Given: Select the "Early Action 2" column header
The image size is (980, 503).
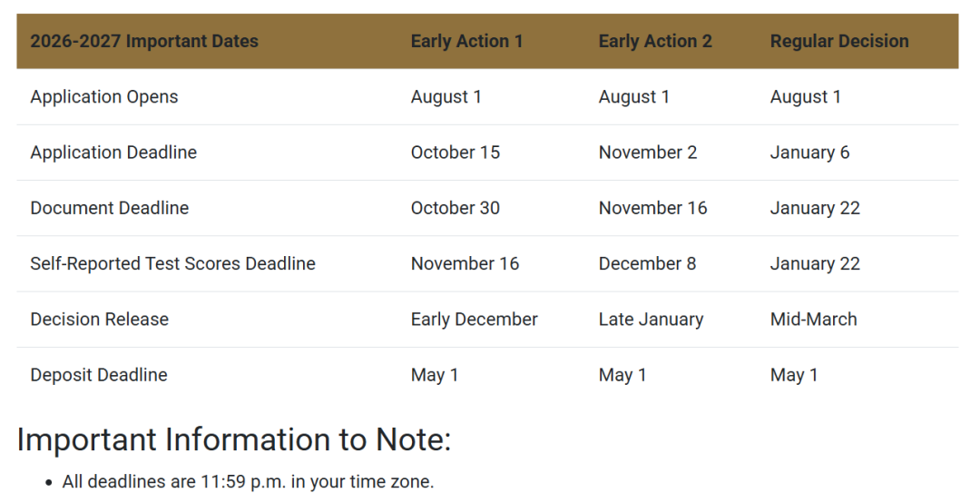Looking at the screenshot, I should pyautogui.click(x=655, y=41).
